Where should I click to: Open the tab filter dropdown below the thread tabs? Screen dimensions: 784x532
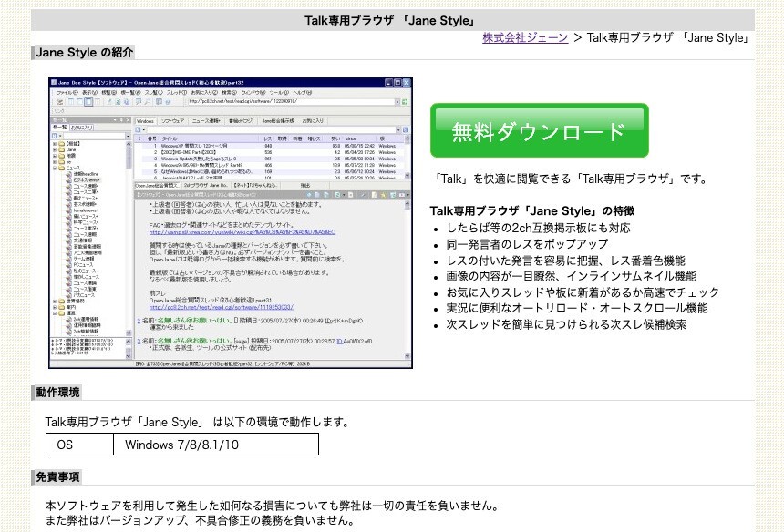pyautogui.click(x=143, y=129)
